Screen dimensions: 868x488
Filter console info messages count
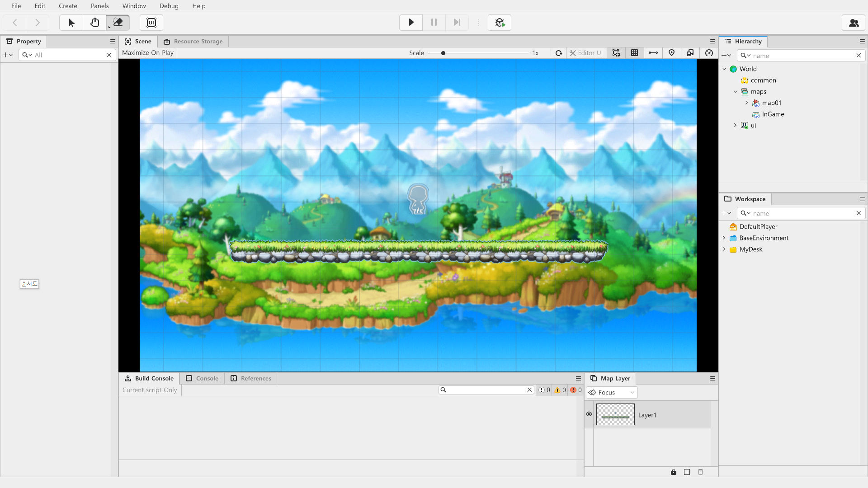coord(544,390)
